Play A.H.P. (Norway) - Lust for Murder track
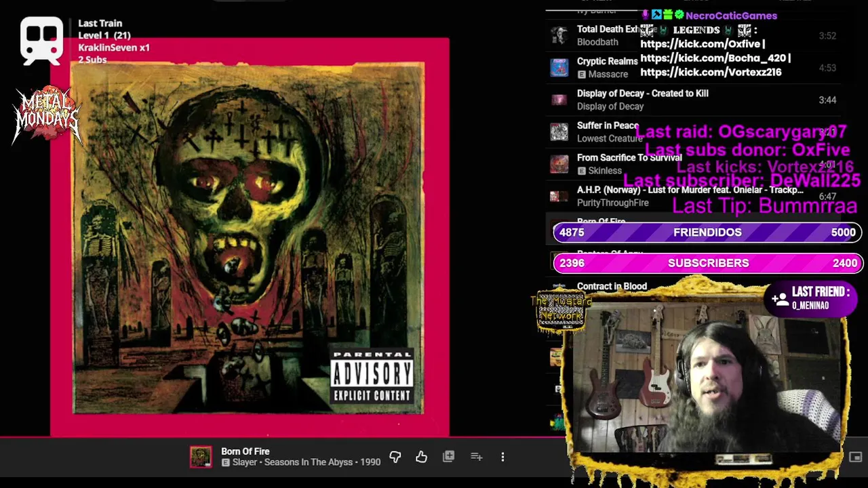This screenshot has width=868, height=488. point(690,190)
